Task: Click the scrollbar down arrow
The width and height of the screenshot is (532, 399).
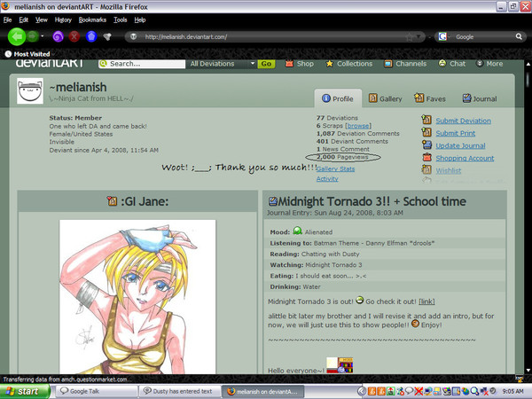Action: pos(528,370)
